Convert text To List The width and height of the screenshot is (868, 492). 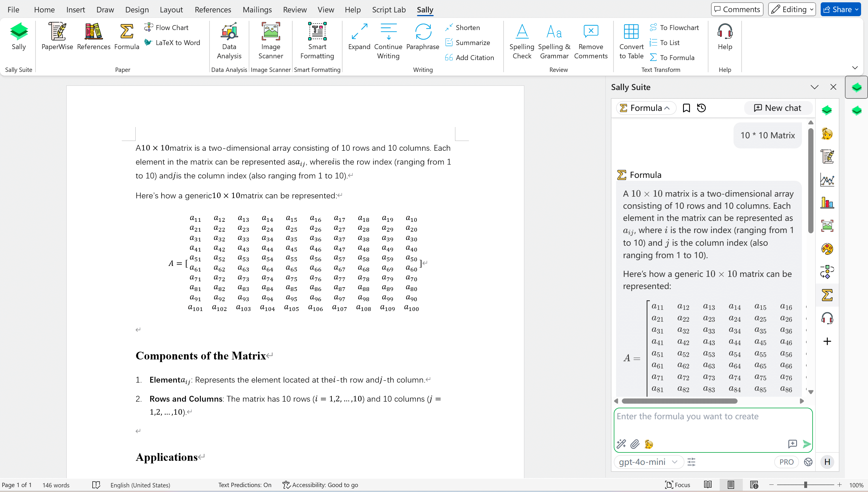(665, 42)
